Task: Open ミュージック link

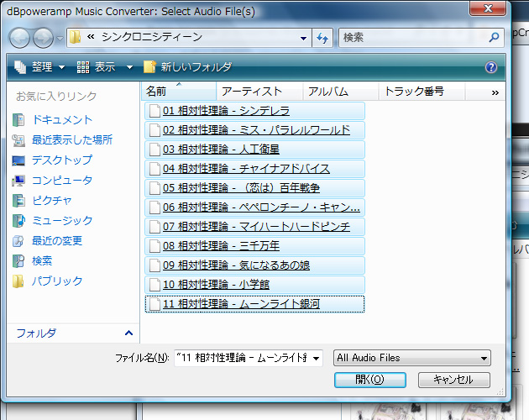Action: [x=62, y=220]
